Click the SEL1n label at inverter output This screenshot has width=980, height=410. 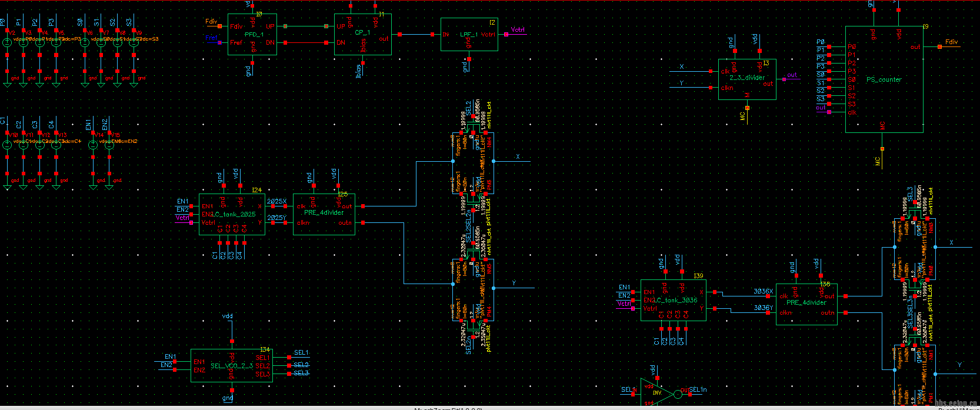click(698, 390)
